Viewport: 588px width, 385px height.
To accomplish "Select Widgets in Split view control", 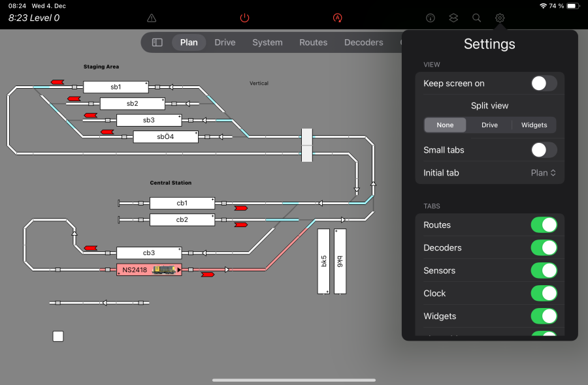I will point(534,125).
